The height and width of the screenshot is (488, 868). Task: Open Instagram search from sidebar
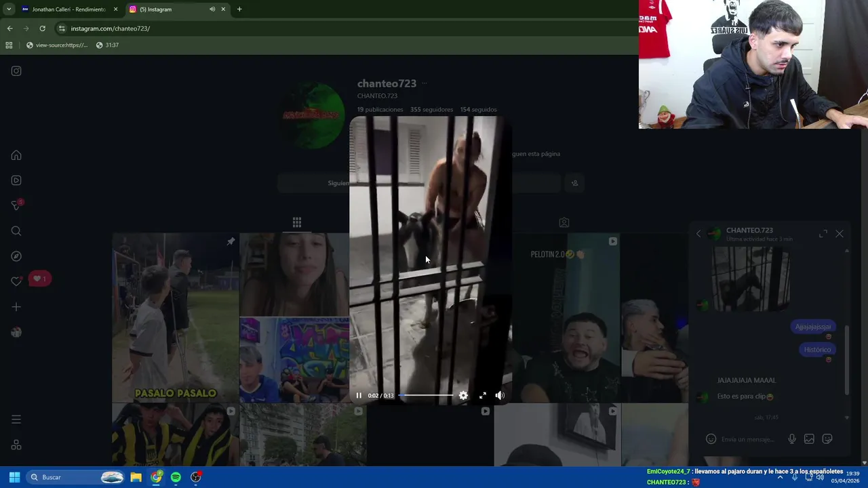pos(16,231)
